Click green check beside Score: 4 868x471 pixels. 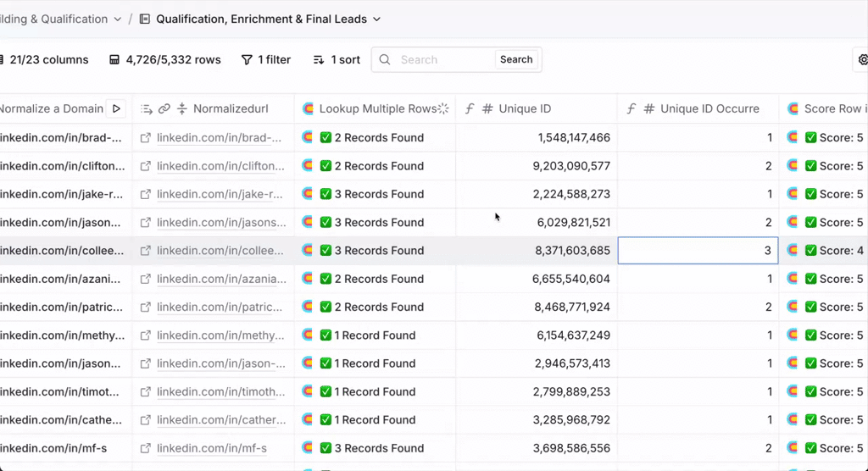(x=810, y=251)
